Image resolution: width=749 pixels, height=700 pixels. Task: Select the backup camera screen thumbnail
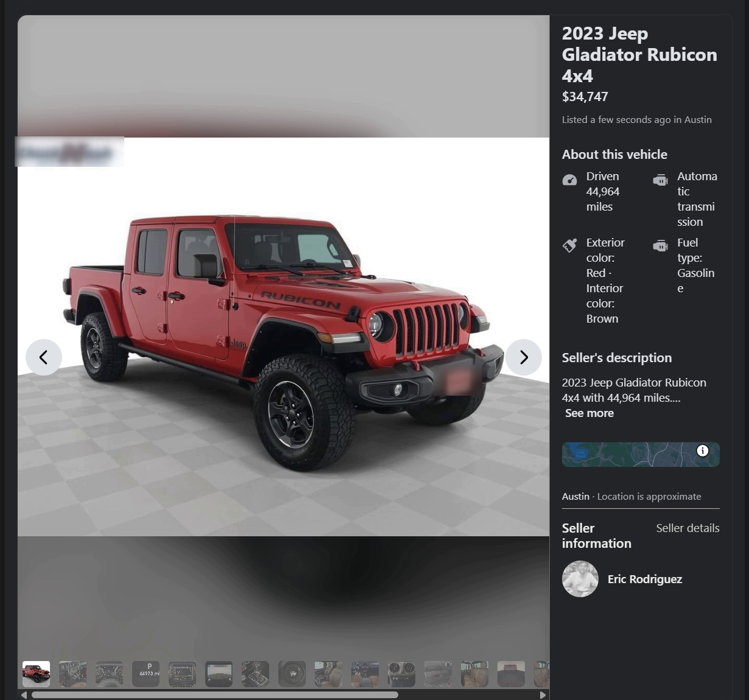219,674
